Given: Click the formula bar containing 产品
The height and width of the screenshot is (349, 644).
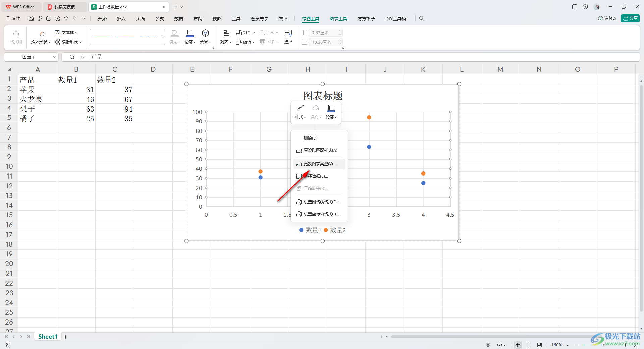Looking at the screenshot, I should coord(364,57).
